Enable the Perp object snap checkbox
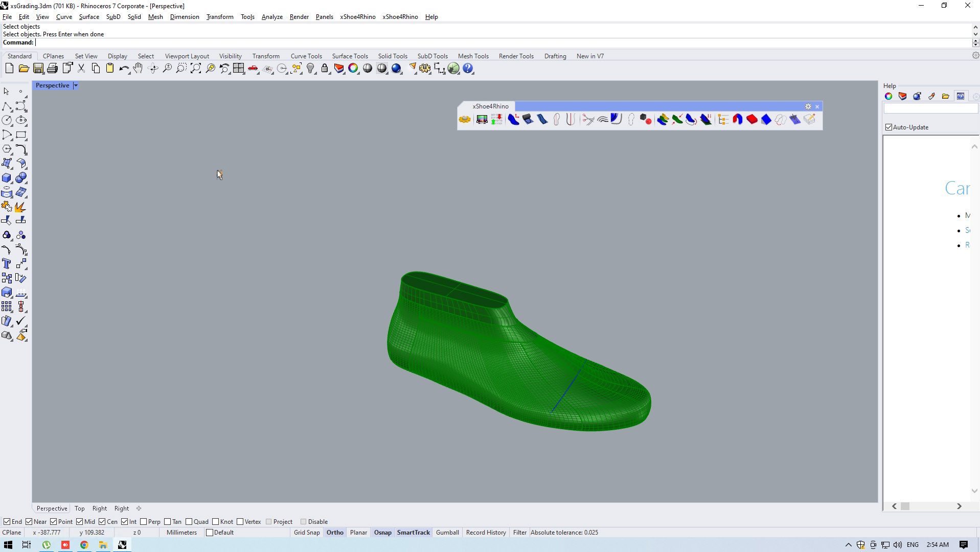The height and width of the screenshot is (552, 980). [144, 522]
